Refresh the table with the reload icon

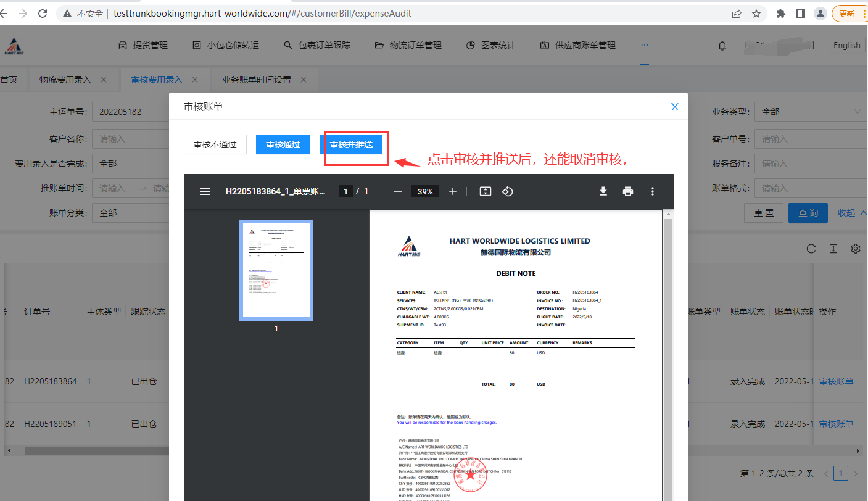click(x=811, y=249)
